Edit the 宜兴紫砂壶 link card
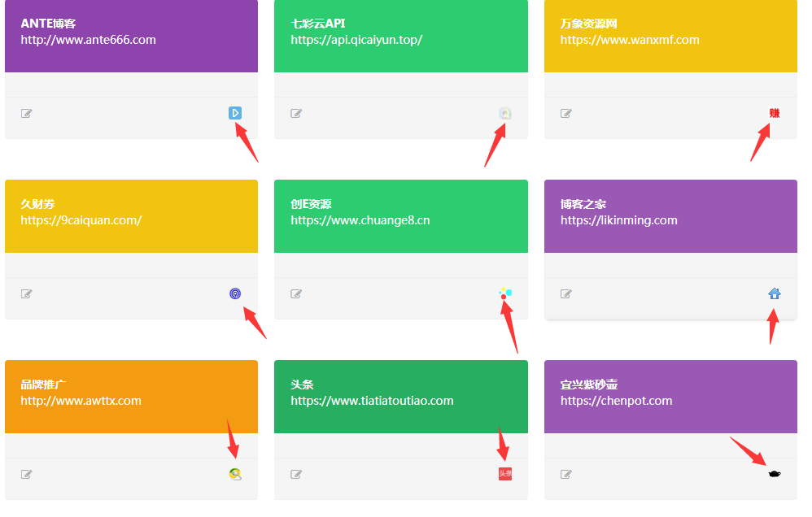This screenshot has height=517, width=812. [566, 475]
